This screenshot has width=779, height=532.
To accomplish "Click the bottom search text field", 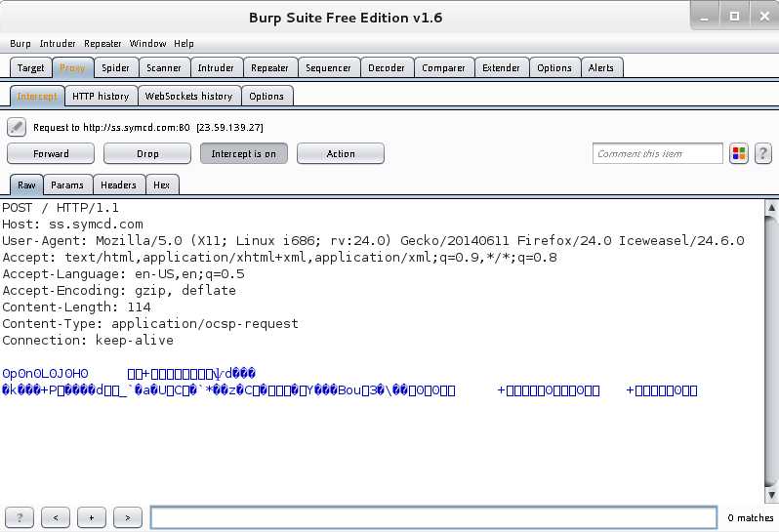I will (433, 517).
